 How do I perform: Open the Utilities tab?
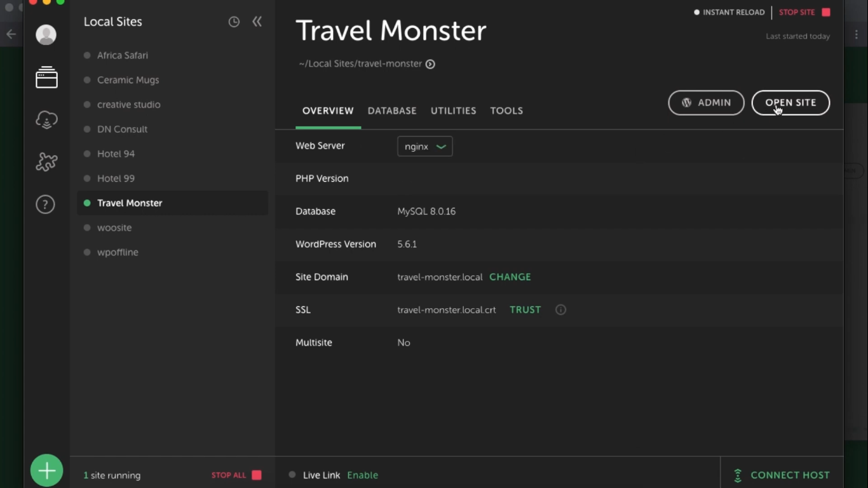(x=454, y=111)
